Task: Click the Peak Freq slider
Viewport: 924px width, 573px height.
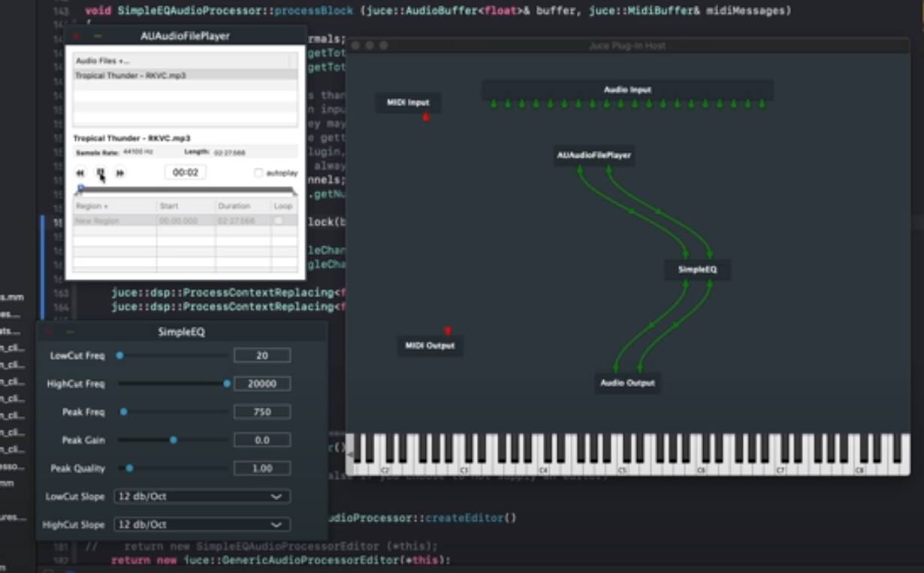Action: click(173, 412)
